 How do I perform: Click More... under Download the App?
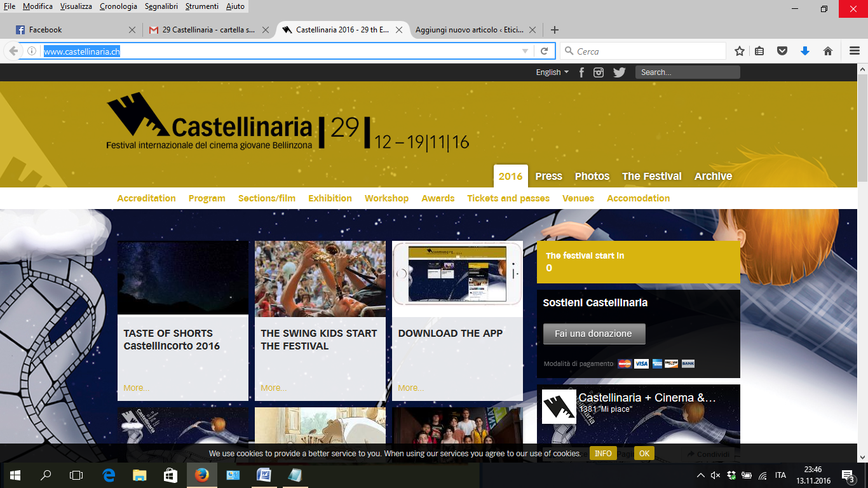411,388
